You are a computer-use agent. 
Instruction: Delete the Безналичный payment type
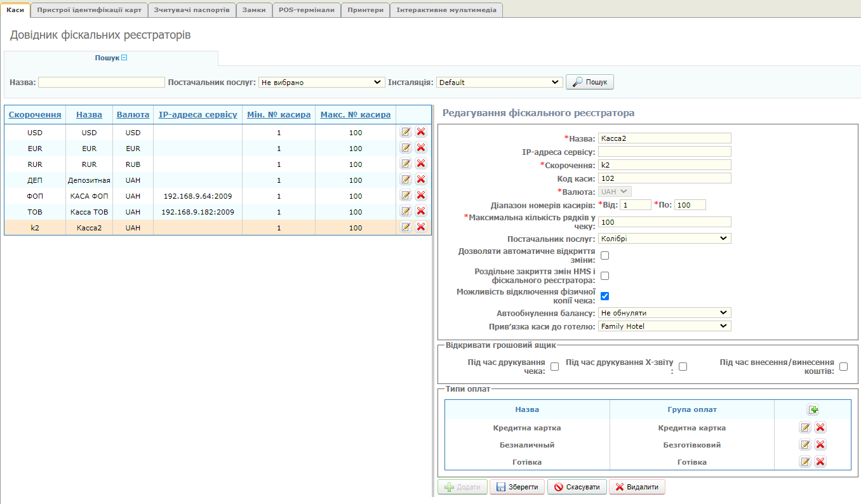click(820, 445)
